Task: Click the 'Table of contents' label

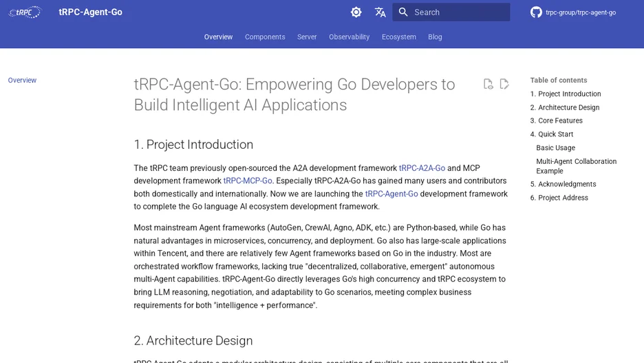Action: (x=559, y=80)
